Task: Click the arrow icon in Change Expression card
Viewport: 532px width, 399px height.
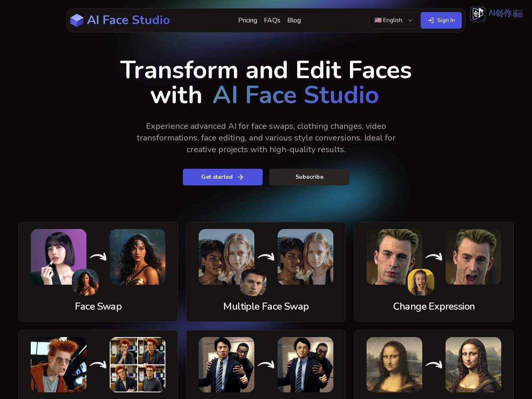Action: pos(434,257)
